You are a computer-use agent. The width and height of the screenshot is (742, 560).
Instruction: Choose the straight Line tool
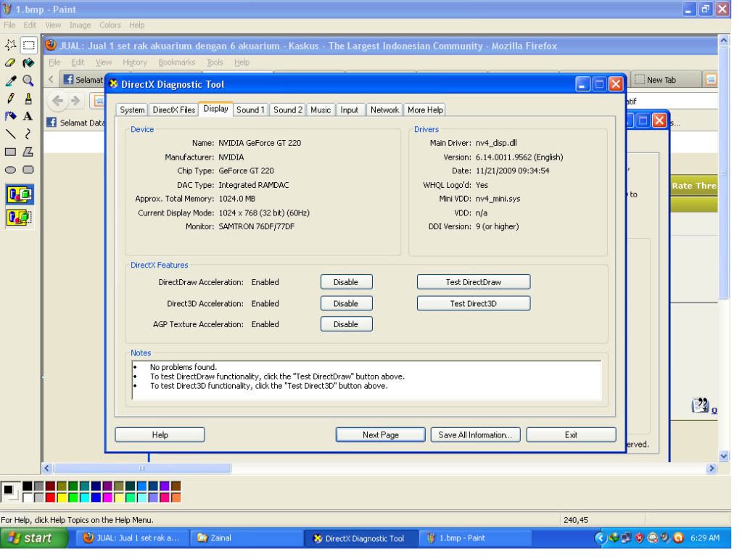point(10,134)
